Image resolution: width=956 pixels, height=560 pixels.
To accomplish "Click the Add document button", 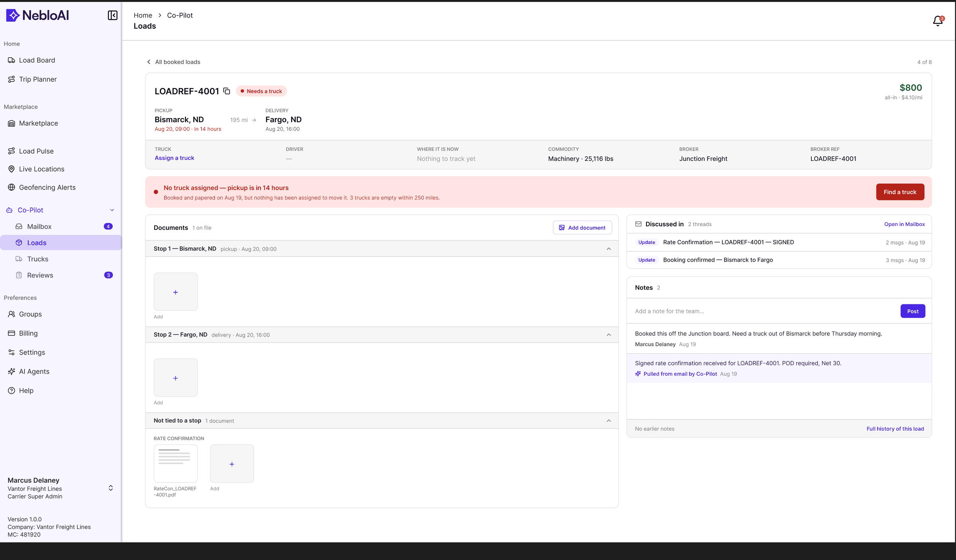I will [582, 228].
